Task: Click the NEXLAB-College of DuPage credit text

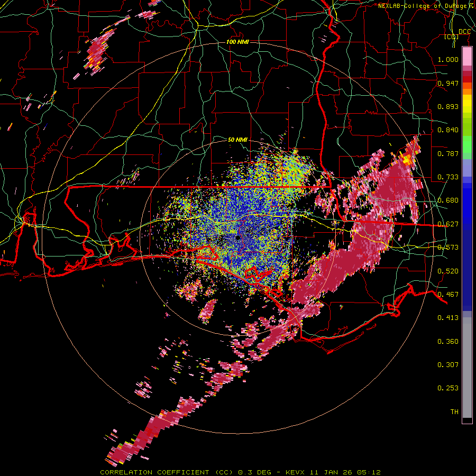Action: [x=426, y=6]
